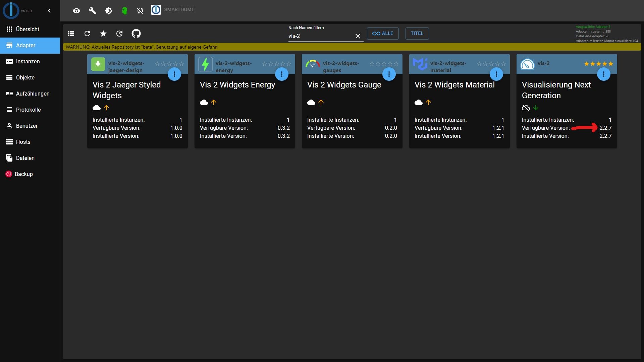Click orange arrow on Vis 2 Widgets Energy
This screenshot has width=644, height=362.
point(214,102)
